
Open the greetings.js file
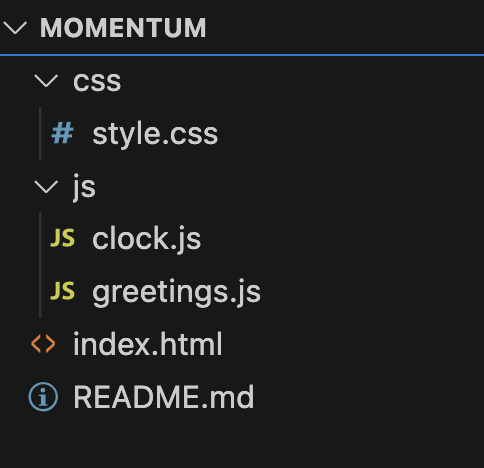pos(176,292)
